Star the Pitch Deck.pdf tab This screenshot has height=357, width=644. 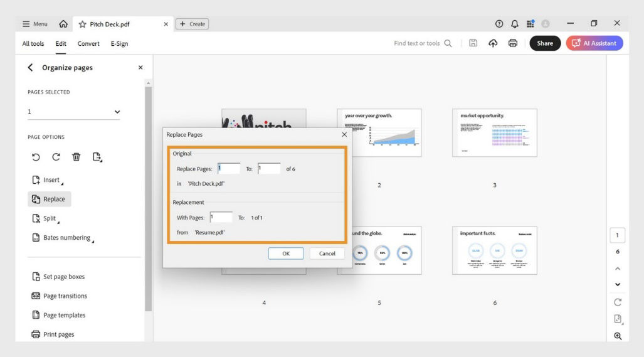click(x=83, y=24)
